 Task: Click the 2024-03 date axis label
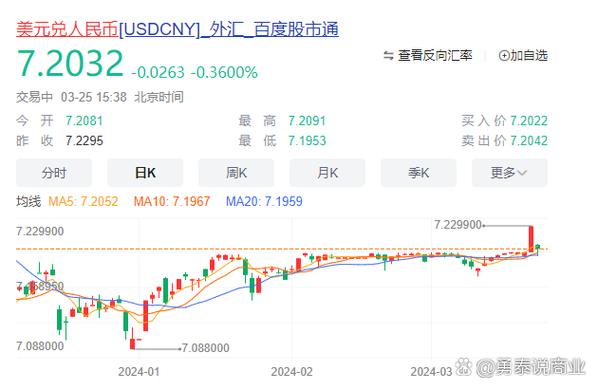[x=431, y=371]
